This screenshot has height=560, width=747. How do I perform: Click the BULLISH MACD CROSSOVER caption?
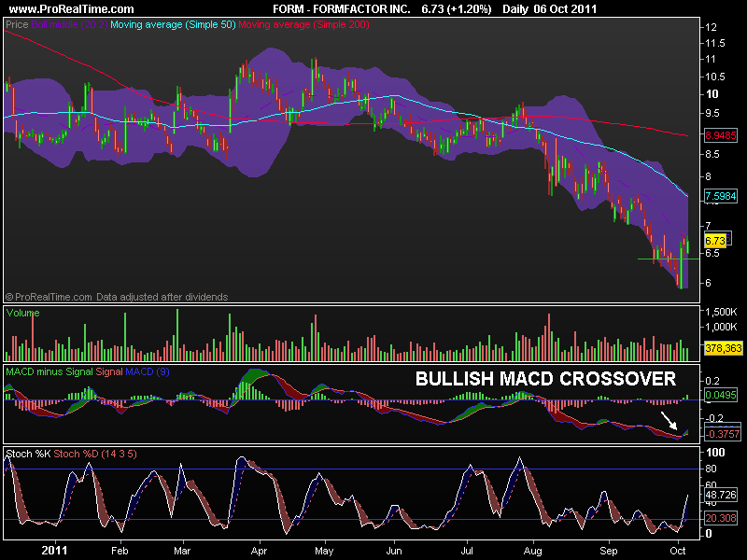(x=545, y=379)
